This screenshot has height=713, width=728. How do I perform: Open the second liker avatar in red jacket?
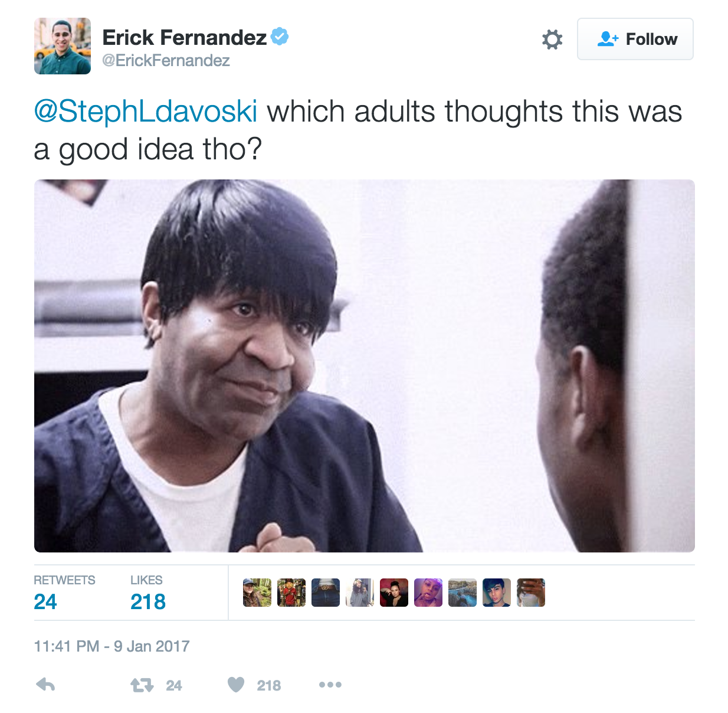(291, 593)
